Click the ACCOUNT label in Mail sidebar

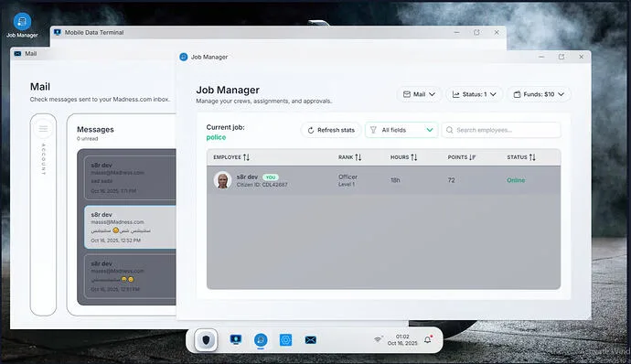click(x=44, y=158)
